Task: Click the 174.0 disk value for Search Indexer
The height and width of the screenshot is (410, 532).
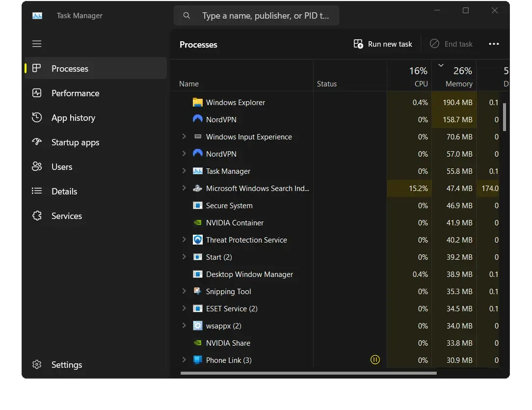Action: [490, 189]
